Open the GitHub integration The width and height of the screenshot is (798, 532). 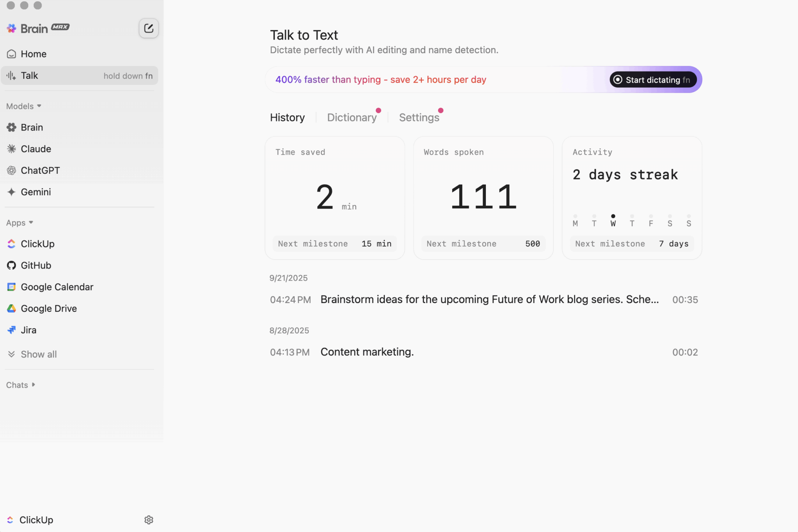coord(36,266)
